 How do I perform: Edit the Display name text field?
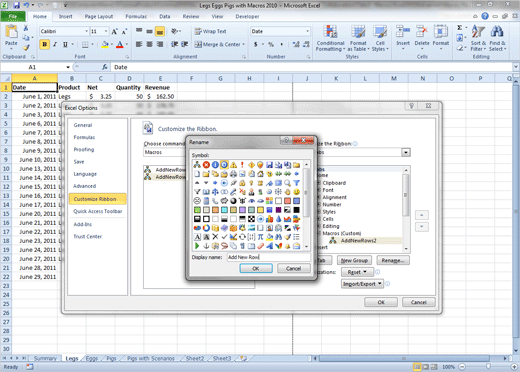point(269,257)
